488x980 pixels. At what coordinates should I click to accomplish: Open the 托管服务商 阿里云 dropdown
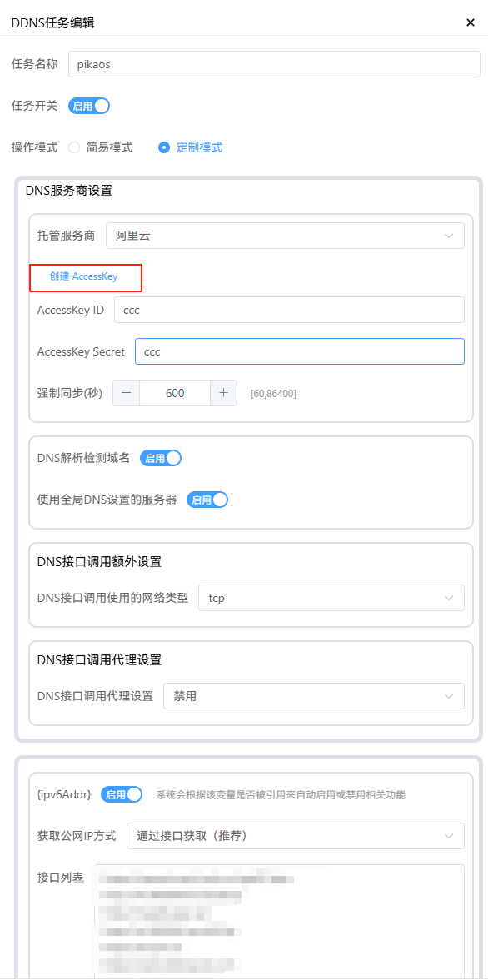[x=285, y=236]
